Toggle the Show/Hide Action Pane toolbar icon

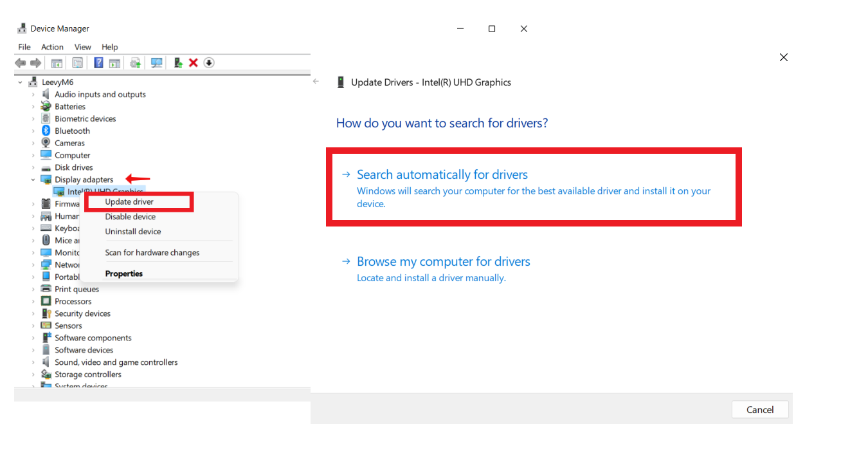click(x=114, y=63)
